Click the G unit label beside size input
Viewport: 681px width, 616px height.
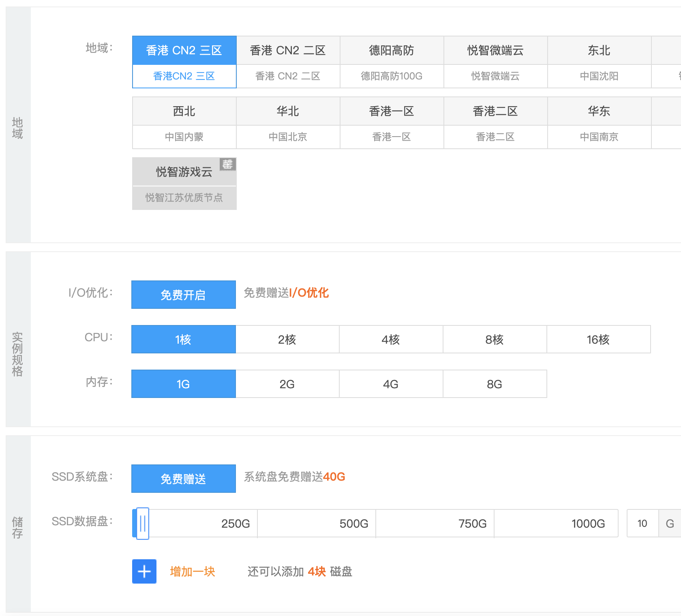point(670,524)
